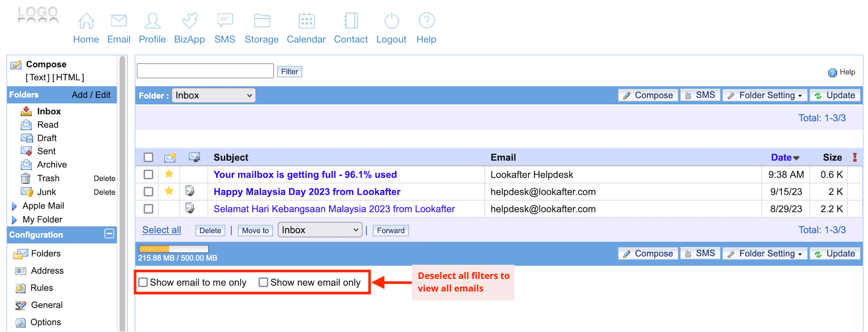The width and height of the screenshot is (868, 332).
Task: Click the storage usage progress bar
Action: [x=173, y=249]
